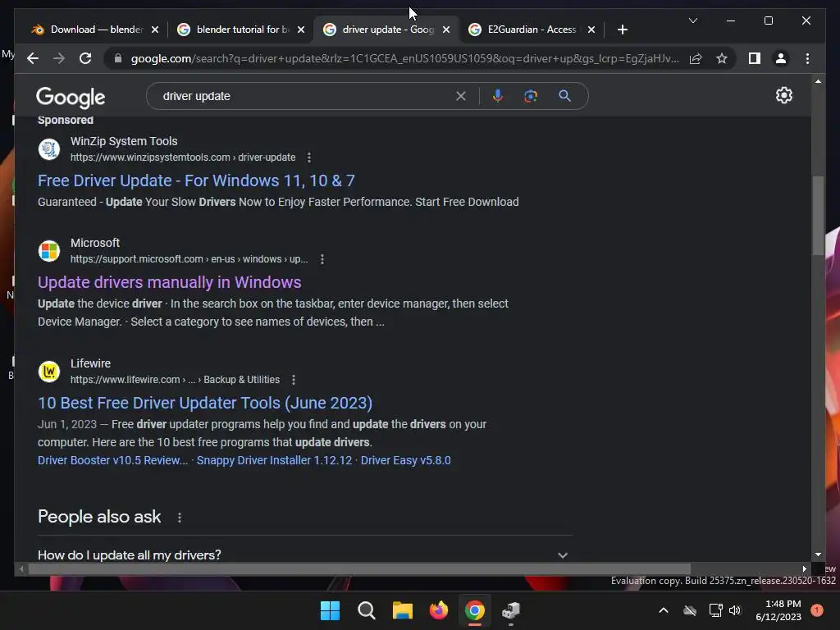Open the volume control in tray
The width and height of the screenshot is (840, 630).
(735, 610)
